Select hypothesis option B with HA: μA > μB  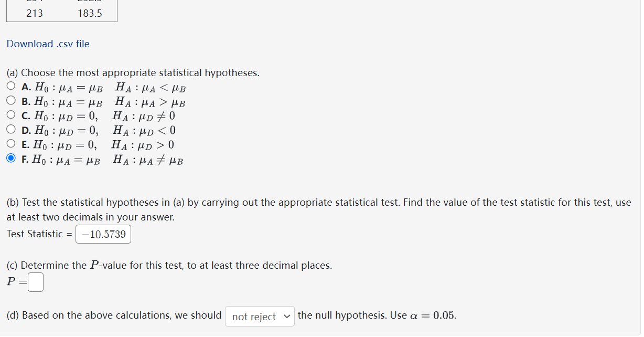tap(11, 100)
